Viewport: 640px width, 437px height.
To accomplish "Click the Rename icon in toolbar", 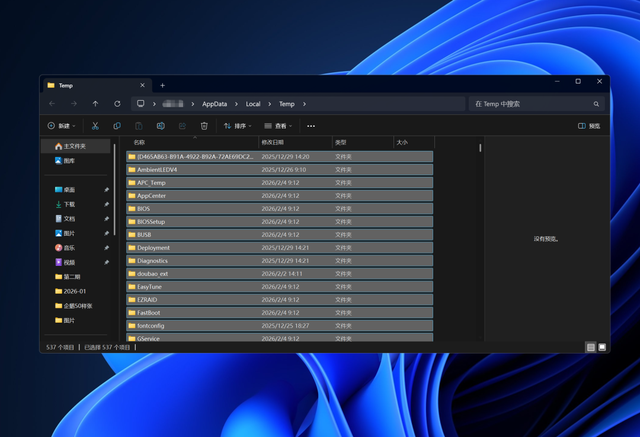I will pyautogui.click(x=161, y=126).
